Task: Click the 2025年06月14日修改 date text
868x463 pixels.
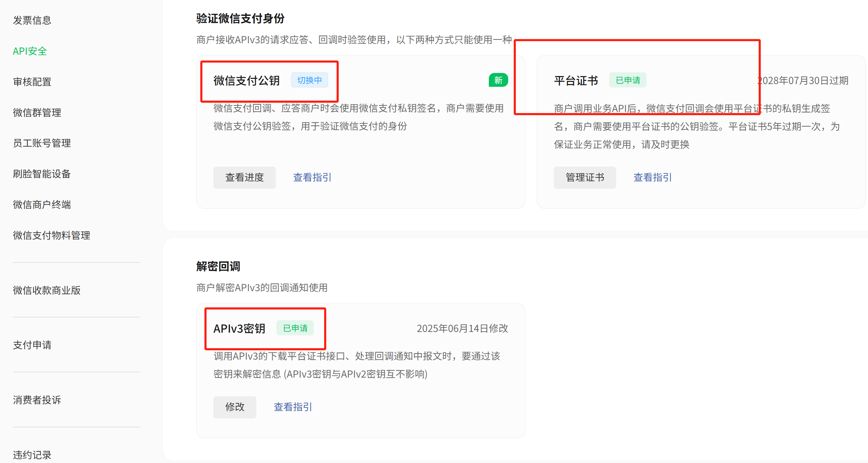Action: click(x=463, y=328)
